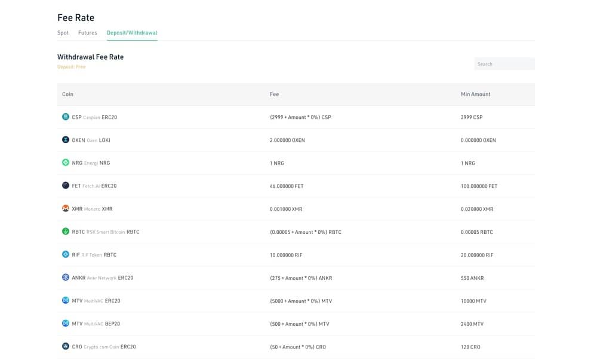The image size is (597, 364).
Task: Click the fee '(2999 + Amount * 0%) CSP'
Action: [x=300, y=118]
